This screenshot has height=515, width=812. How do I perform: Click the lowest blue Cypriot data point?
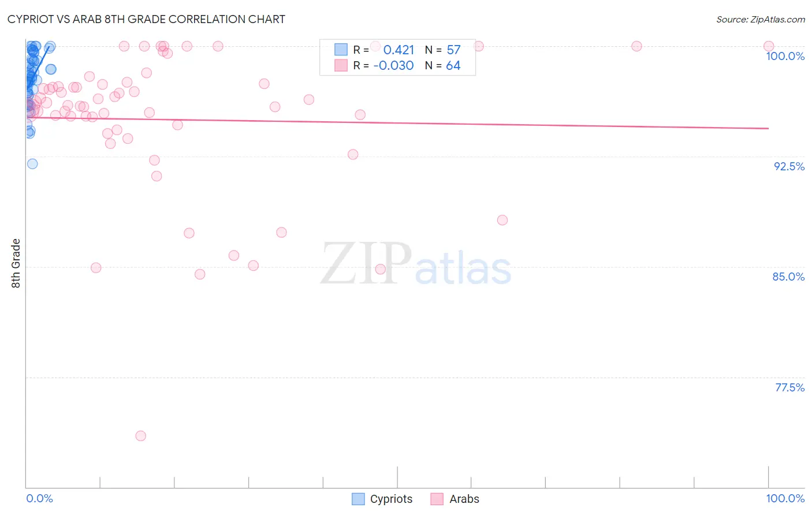pyautogui.click(x=32, y=164)
